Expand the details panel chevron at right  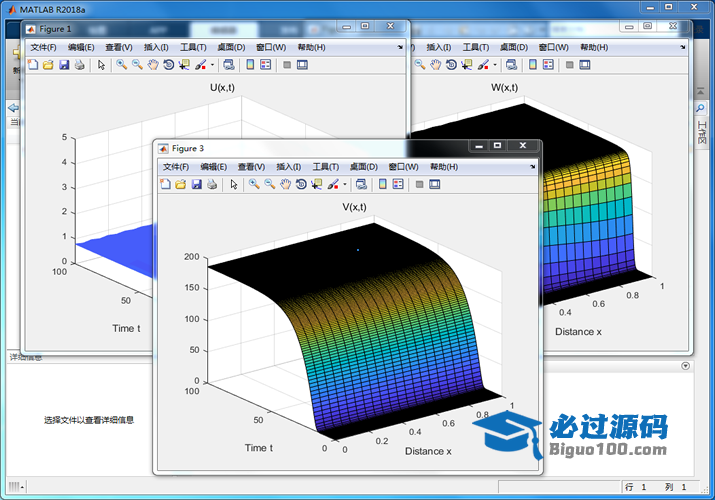pos(685,366)
